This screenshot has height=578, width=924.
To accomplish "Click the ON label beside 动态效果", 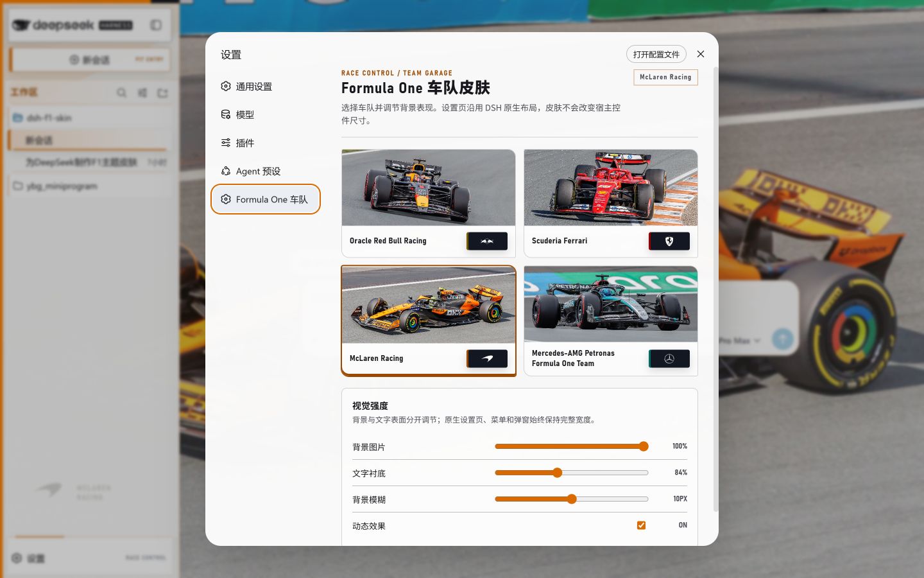I will tap(683, 525).
